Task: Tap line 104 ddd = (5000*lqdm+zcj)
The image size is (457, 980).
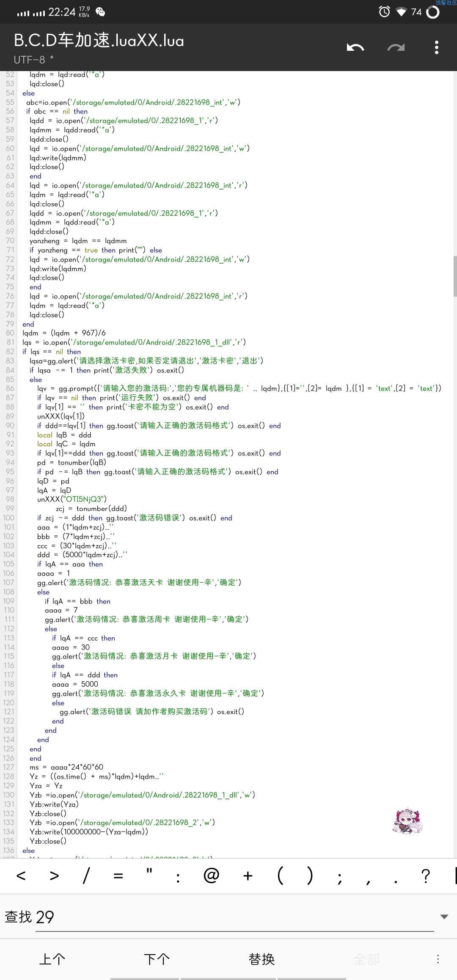Action: [82, 555]
